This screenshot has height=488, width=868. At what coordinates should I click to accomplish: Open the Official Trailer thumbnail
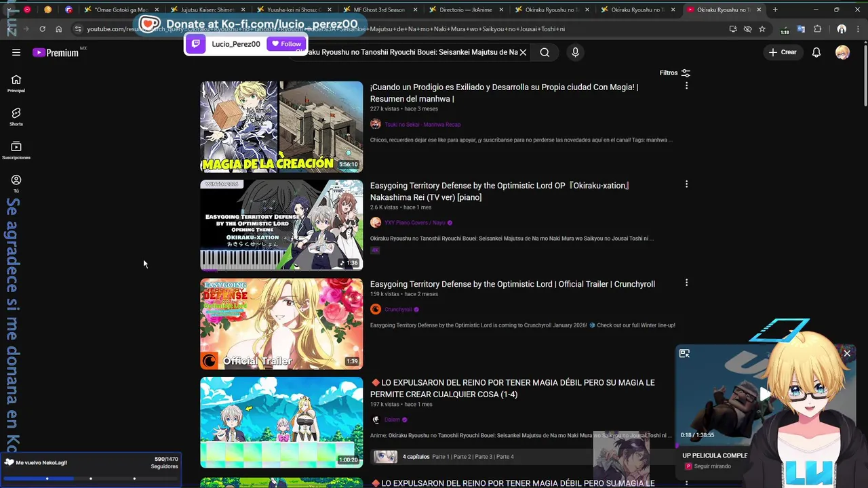pos(281,323)
